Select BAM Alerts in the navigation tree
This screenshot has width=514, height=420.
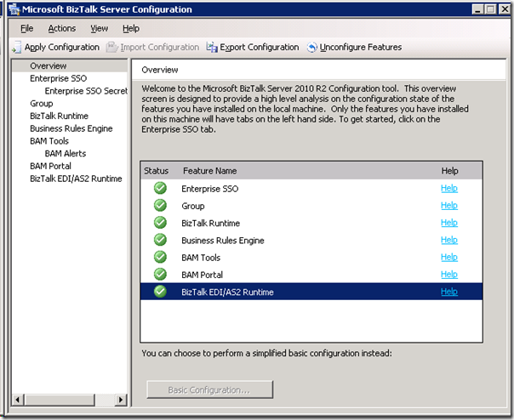(x=66, y=154)
